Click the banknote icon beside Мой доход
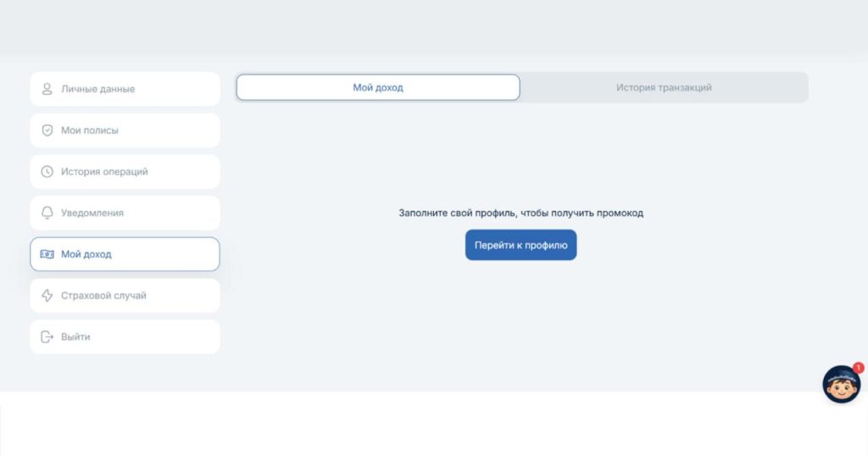Screen dimensions: 868x456 coord(47,254)
